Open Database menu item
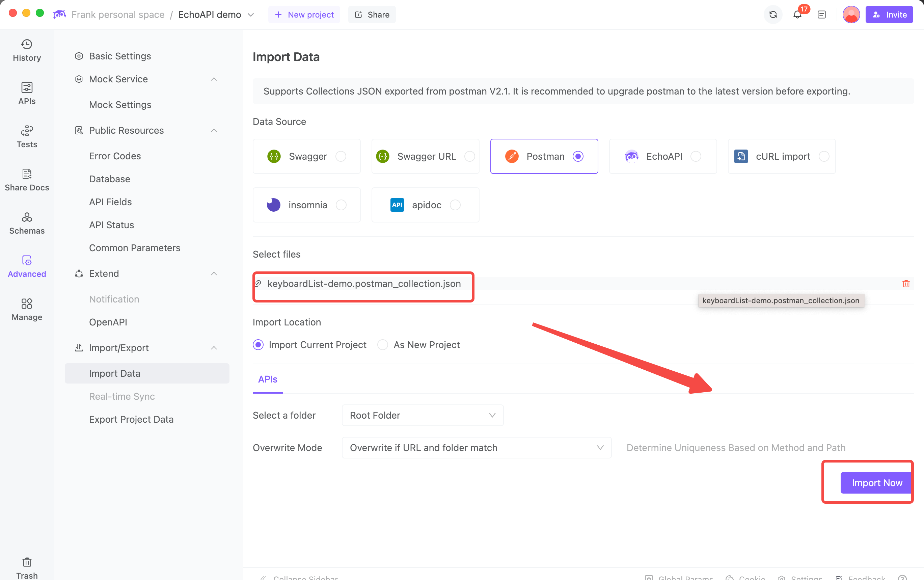The height and width of the screenshot is (580, 924). (109, 179)
